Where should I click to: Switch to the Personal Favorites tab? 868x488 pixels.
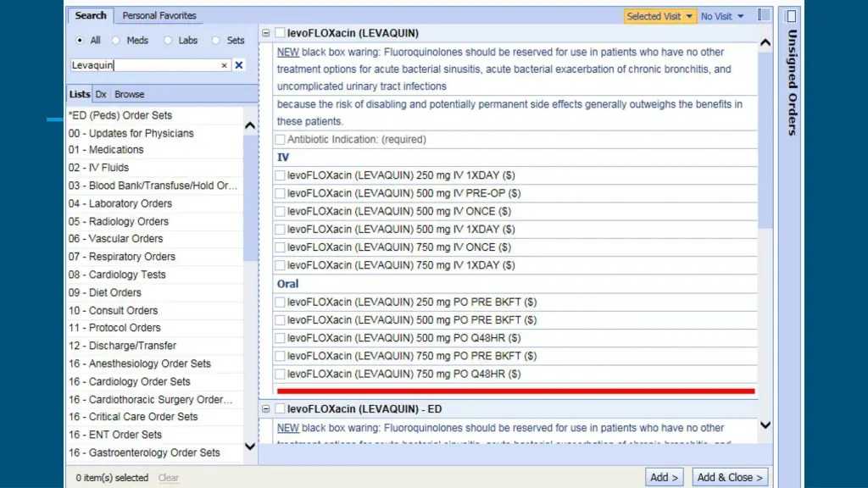pos(159,15)
